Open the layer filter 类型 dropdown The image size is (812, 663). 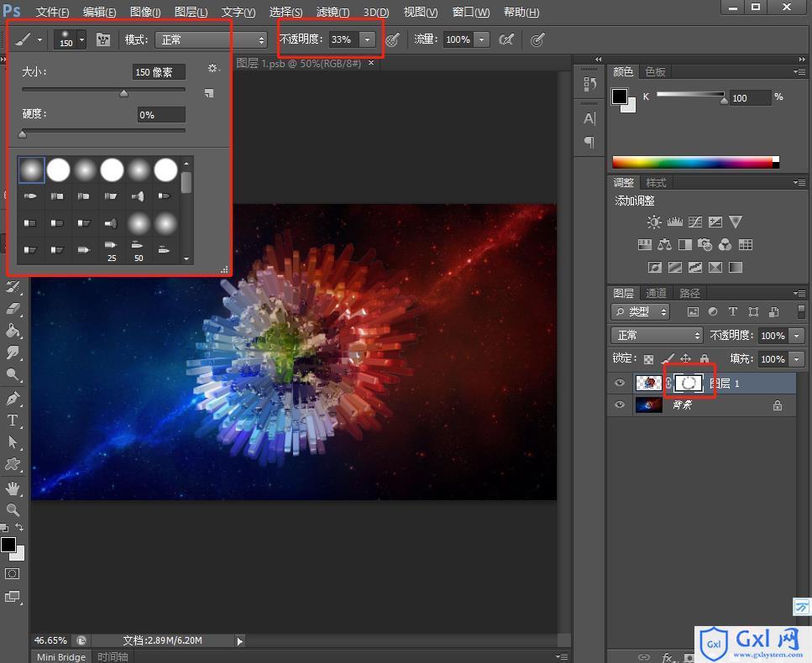tap(641, 311)
